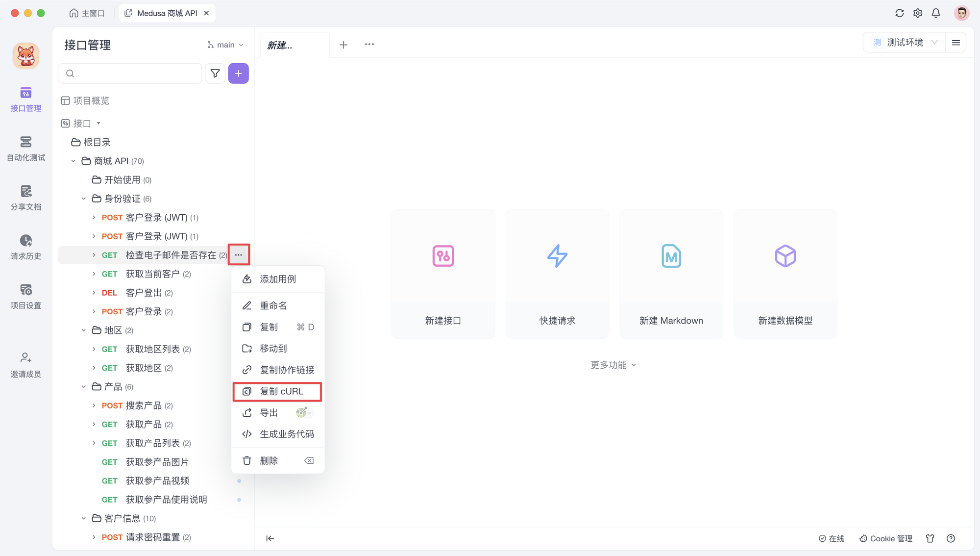Choose 移动到 in the context menu

(x=278, y=349)
